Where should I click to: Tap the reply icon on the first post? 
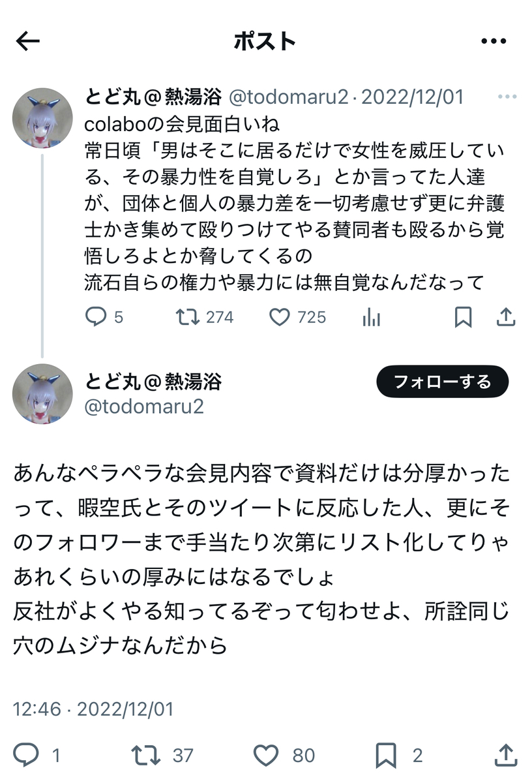point(95,317)
